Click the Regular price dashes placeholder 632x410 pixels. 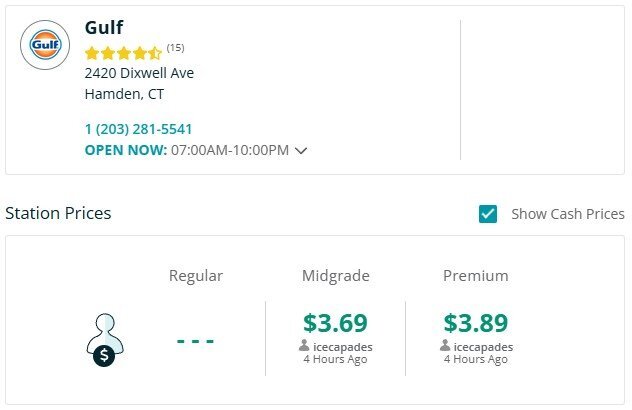[195, 340]
